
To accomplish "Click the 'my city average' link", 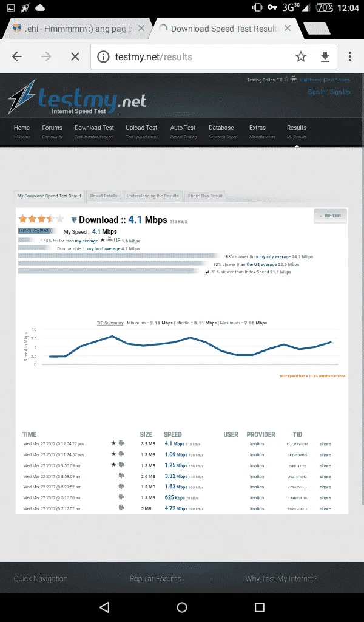I will (275, 257).
